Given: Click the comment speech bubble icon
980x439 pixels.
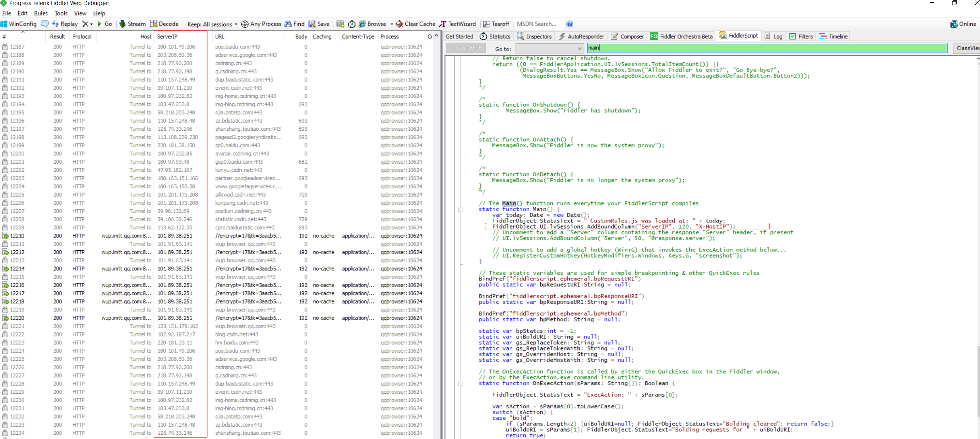Looking at the screenshot, I should click(45, 24).
